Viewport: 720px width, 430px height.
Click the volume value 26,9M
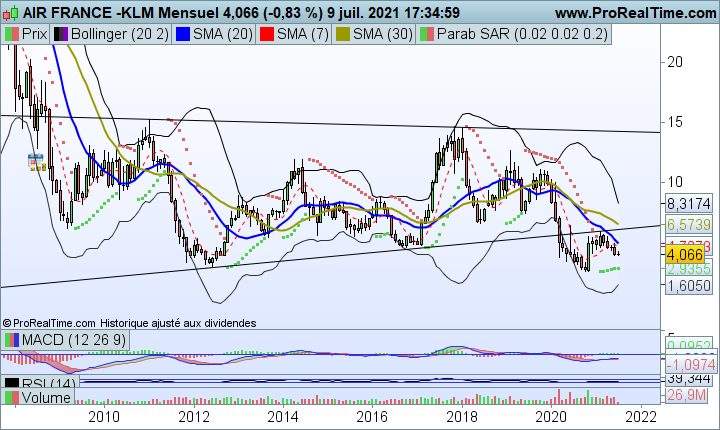(686, 394)
